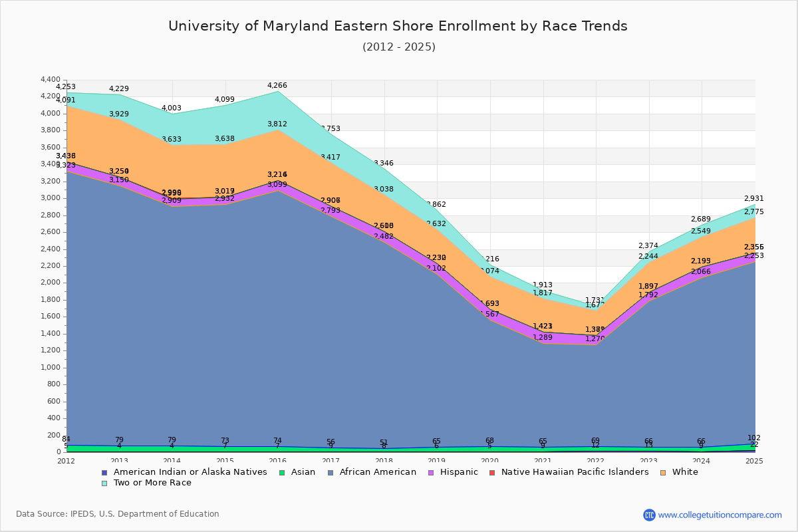Click the 2,775 data label for 2025
The image size is (798, 532).
tap(754, 211)
